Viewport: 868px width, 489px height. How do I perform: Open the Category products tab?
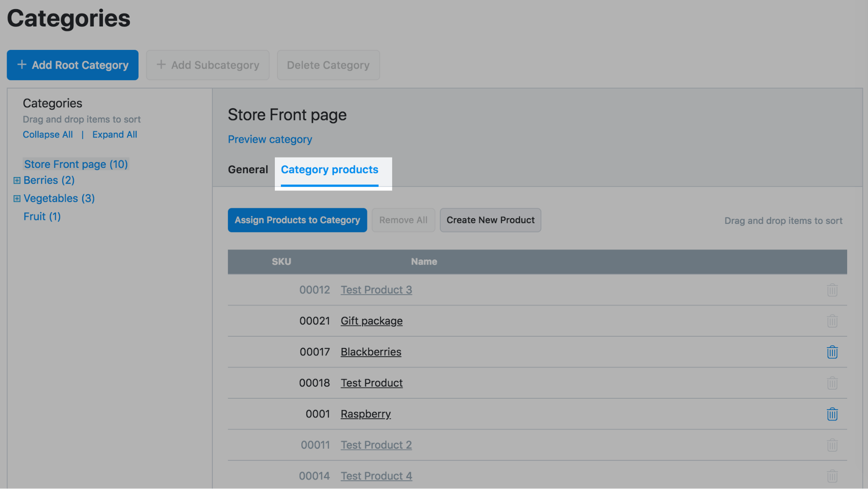coord(330,170)
